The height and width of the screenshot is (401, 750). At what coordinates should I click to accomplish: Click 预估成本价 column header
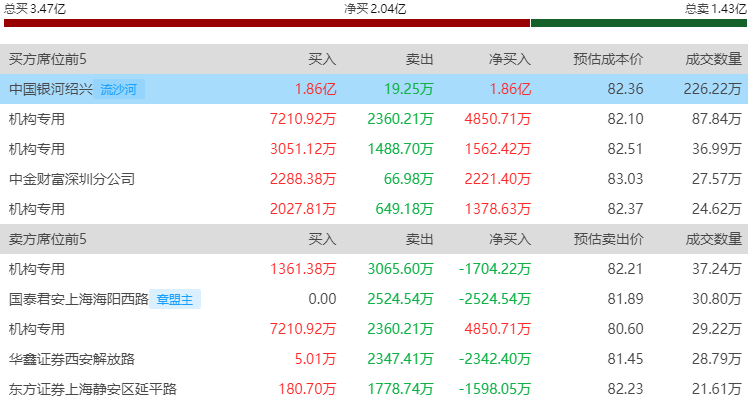(x=608, y=59)
